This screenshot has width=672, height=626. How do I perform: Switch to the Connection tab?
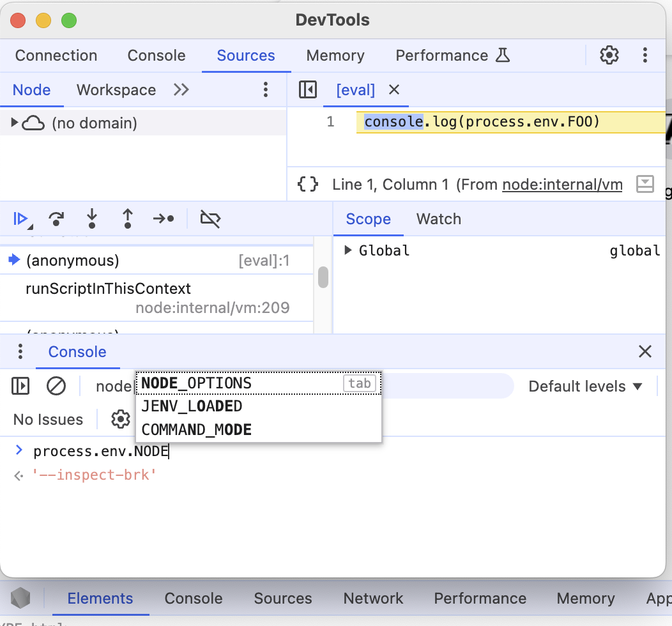(56, 56)
